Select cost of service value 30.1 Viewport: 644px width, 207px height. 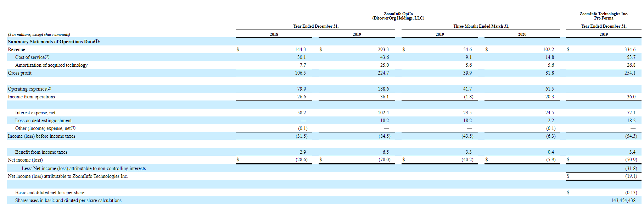pos(301,57)
